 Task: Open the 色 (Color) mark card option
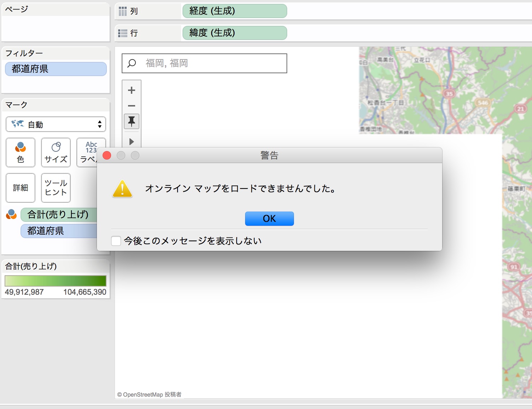click(x=20, y=152)
